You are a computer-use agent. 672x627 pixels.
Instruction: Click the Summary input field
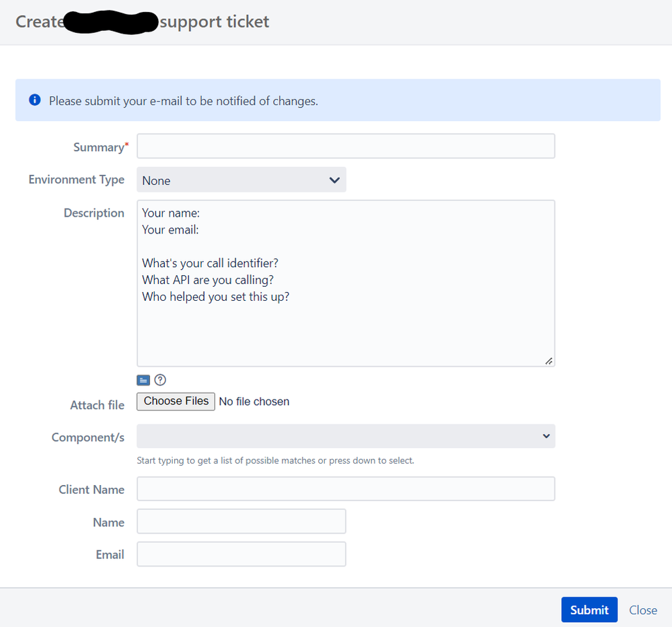pyautogui.click(x=346, y=146)
